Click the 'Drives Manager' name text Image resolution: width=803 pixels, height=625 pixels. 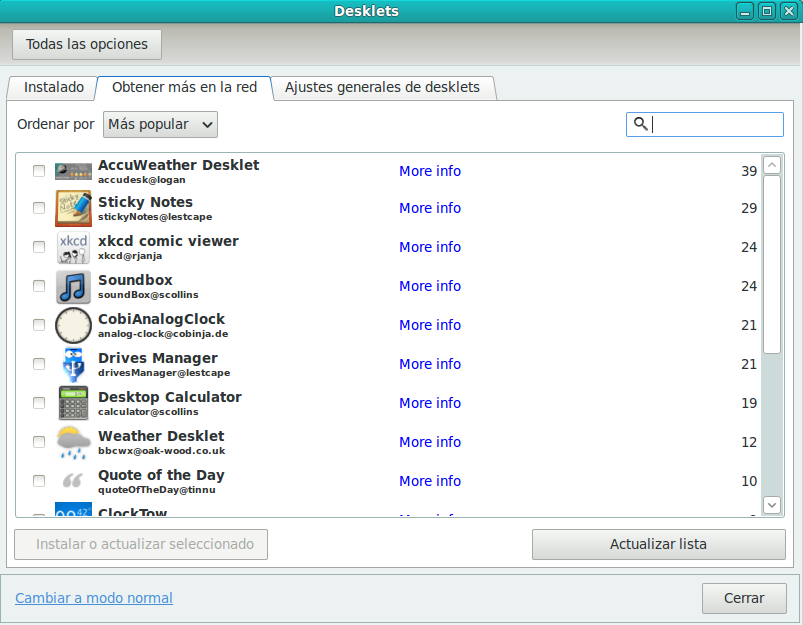point(158,358)
